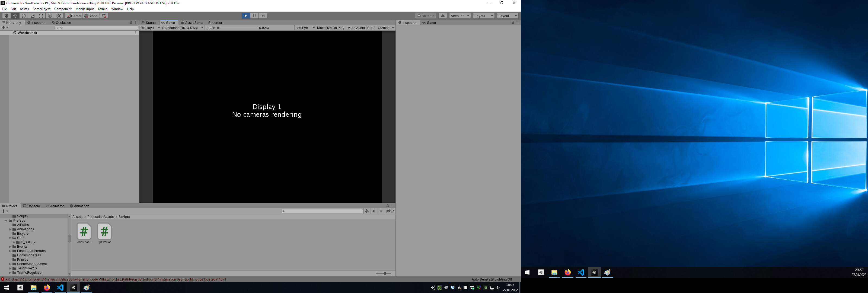The height and width of the screenshot is (293, 868).
Task: Expand the Animations folder
Action: (10, 229)
